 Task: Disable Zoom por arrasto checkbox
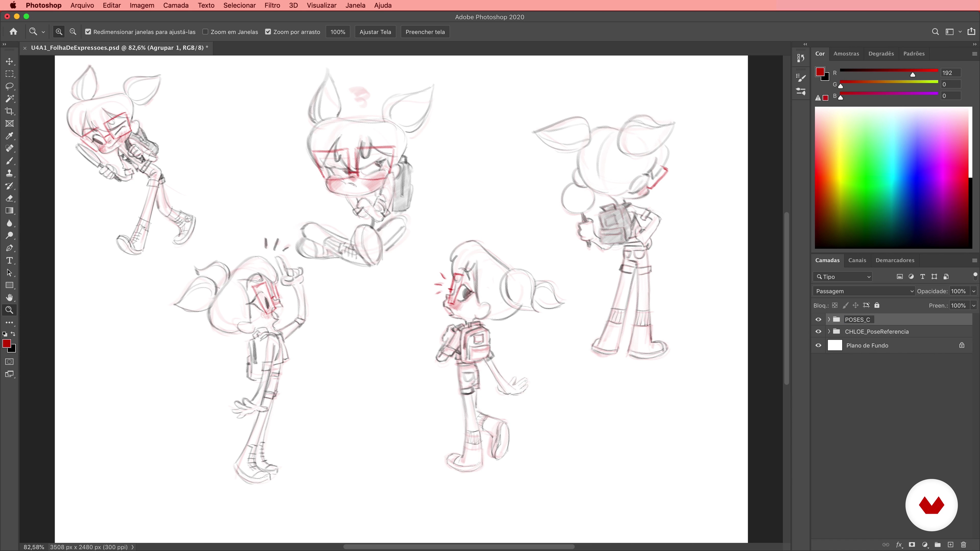[268, 32]
